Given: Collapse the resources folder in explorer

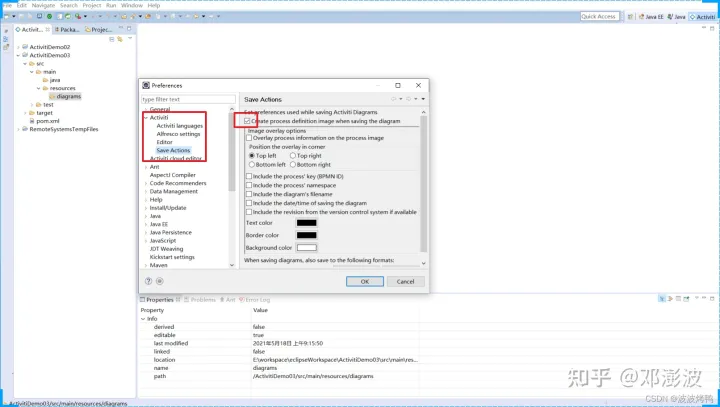Looking at the screenshot, I should coord(39,88).
